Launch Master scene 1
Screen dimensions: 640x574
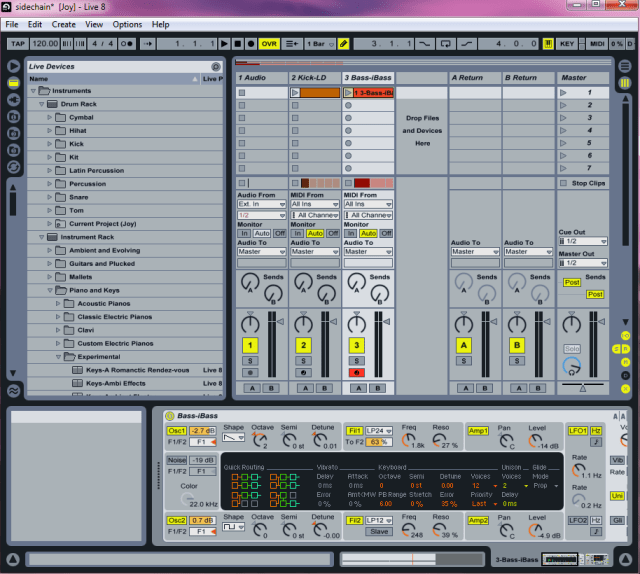[564, 92]
